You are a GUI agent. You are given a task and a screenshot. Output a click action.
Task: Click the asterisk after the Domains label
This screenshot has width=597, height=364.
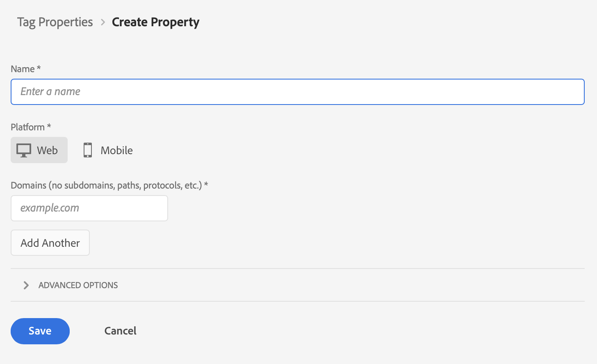[206, 184]
